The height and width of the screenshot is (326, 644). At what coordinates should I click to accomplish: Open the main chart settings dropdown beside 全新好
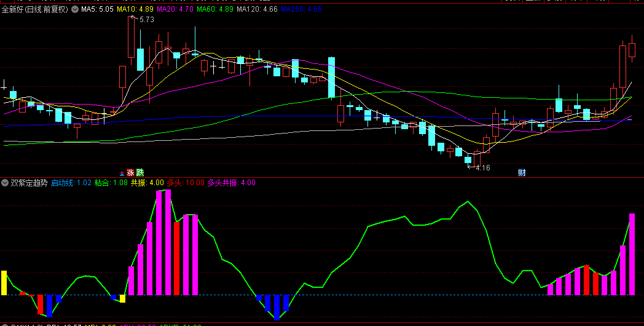tap(75, 9)
